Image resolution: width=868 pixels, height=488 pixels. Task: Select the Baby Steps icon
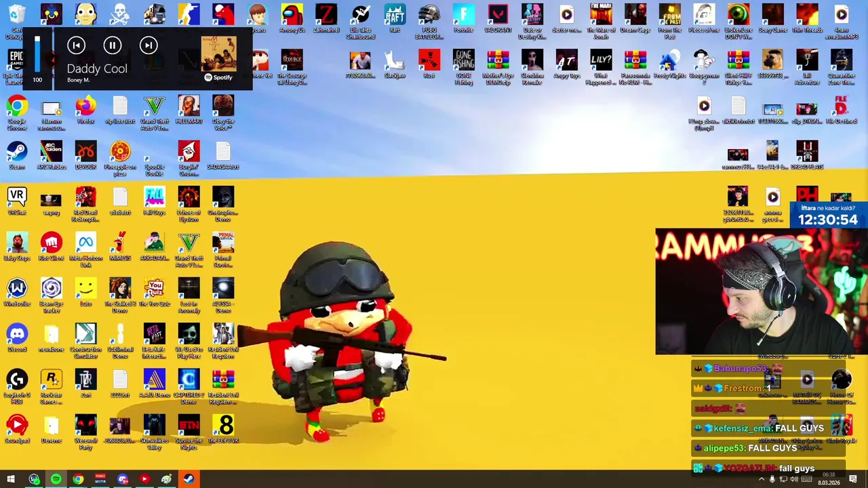coord(17,247)
